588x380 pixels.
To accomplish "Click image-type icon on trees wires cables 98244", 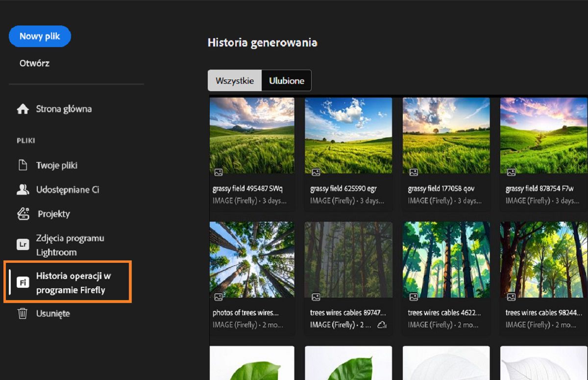I will pyautogui.click(x=511, y=297).
